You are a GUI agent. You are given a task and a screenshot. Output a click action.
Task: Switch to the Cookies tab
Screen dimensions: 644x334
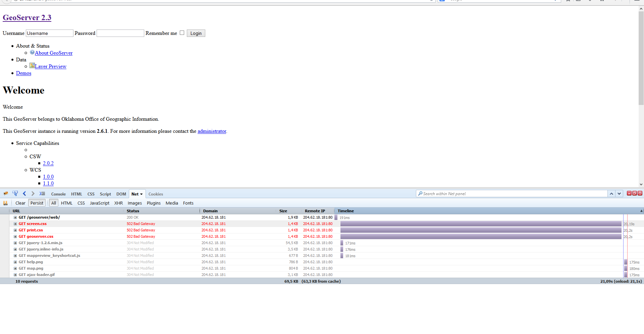156,194
